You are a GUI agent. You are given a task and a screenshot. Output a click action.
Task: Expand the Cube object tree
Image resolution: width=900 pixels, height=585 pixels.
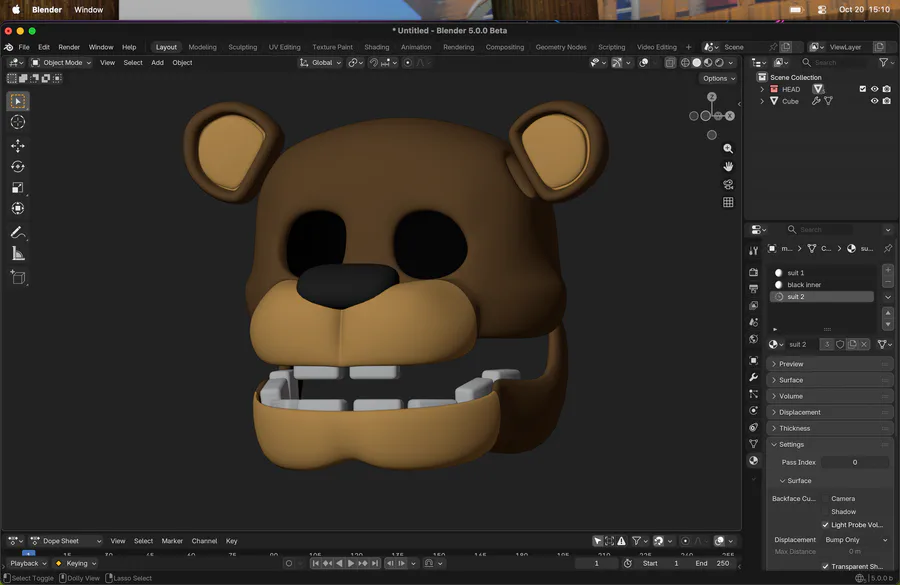[762, 101]
